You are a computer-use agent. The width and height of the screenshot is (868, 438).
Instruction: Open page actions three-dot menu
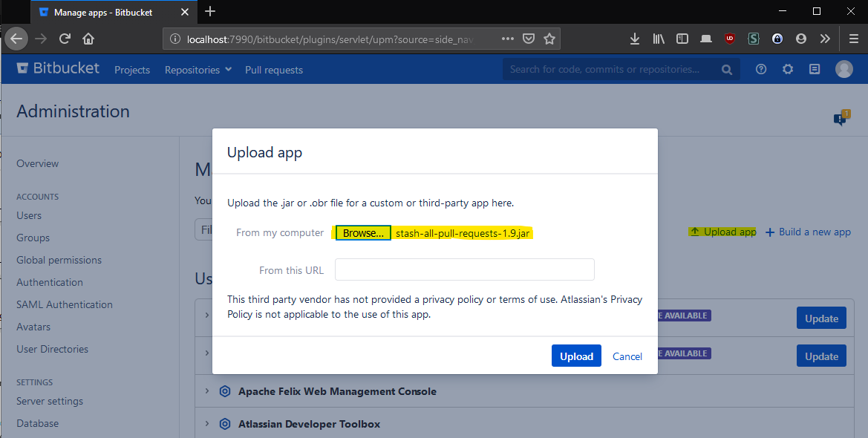[508, 38]
